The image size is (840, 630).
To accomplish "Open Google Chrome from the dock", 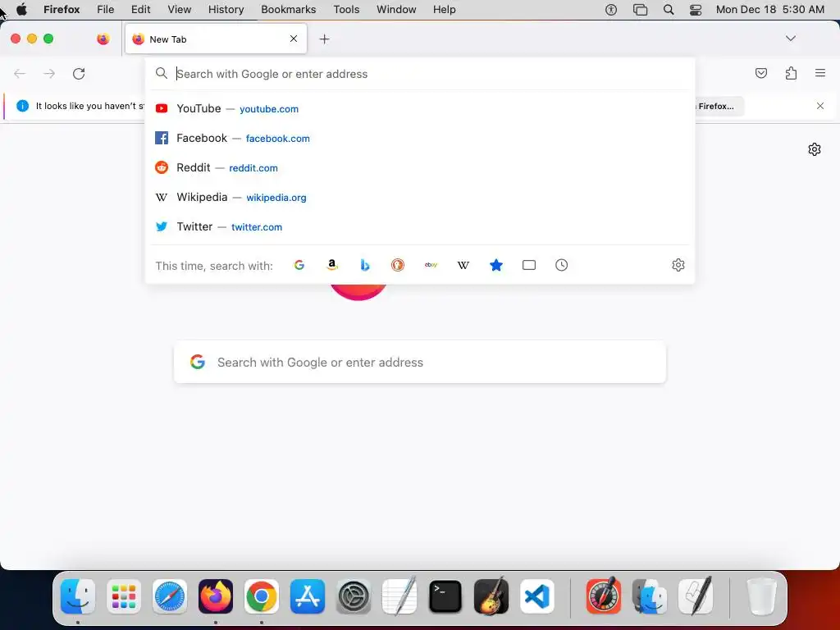I will (262, 596).
